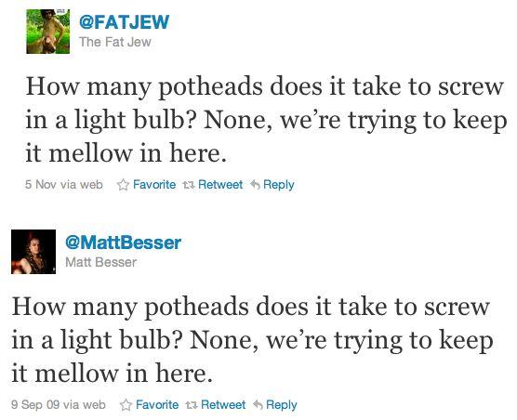The width and height of the screenshot is (517, 420).
Task: Favorite Matt Besser's tweet
Action: point(150,405)
